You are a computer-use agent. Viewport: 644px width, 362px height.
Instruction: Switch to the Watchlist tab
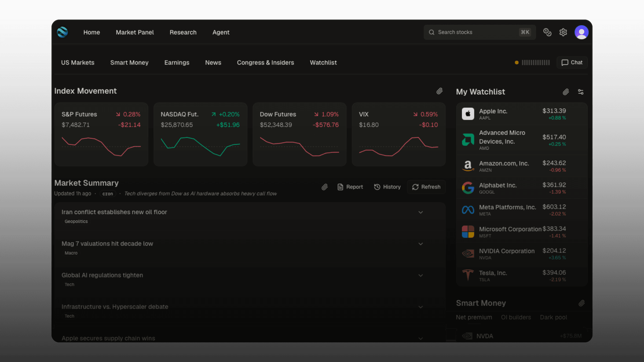323,62
